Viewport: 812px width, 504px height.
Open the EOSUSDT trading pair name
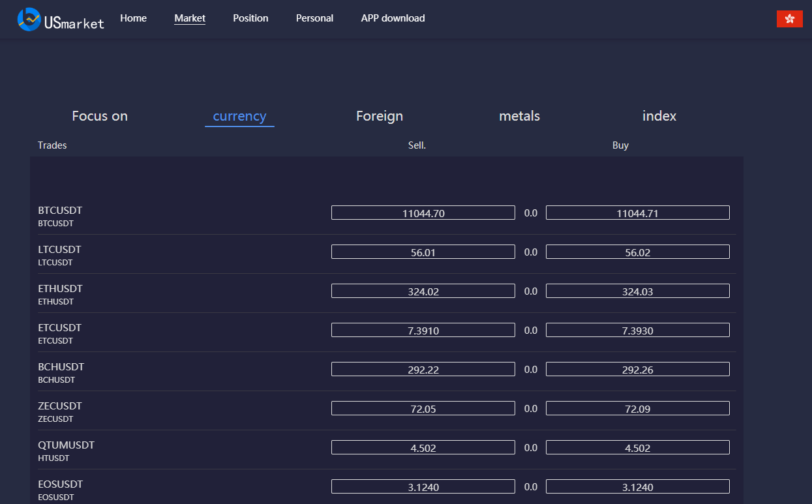pyautogui.click(x=61, y=484)
